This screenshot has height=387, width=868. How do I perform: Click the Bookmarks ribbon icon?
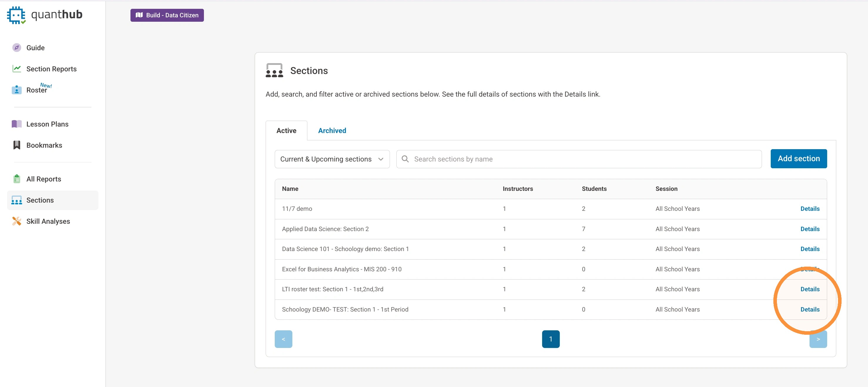(16, 145)
